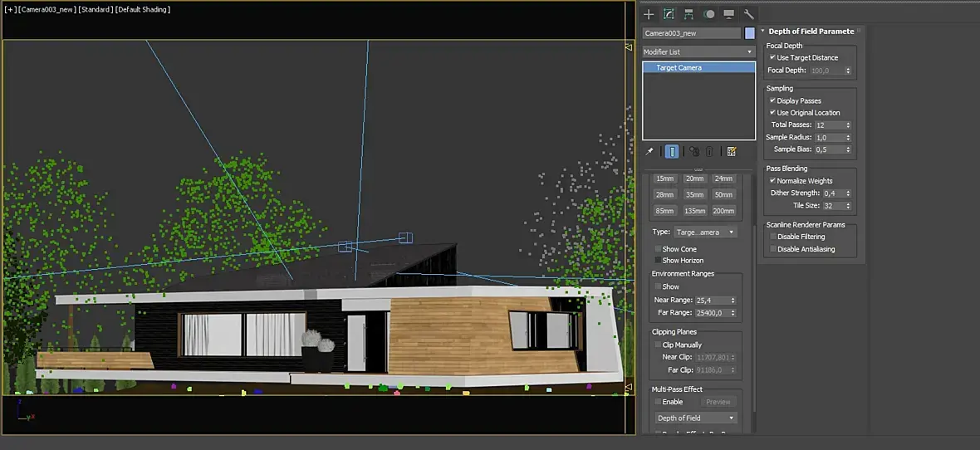Screen dimensions: 980x450
Task: Click the Pin Stack icon
Action: (x=650, y=151)
